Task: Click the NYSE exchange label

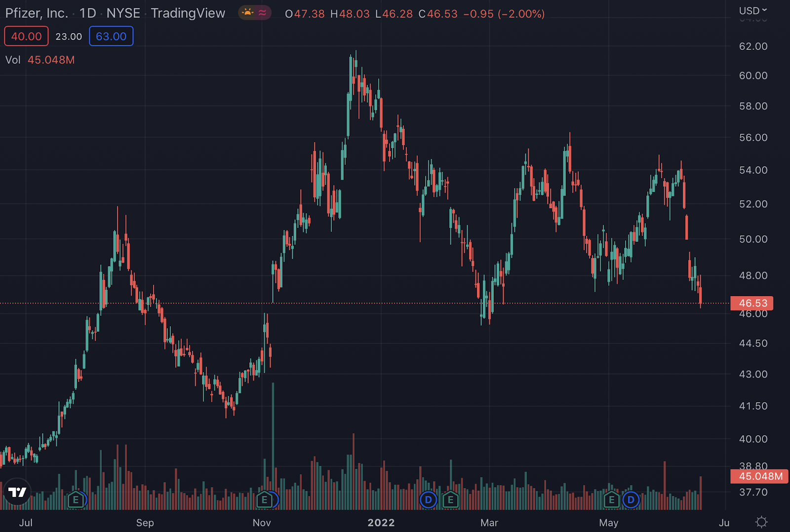Action: [x=123, y=13]
